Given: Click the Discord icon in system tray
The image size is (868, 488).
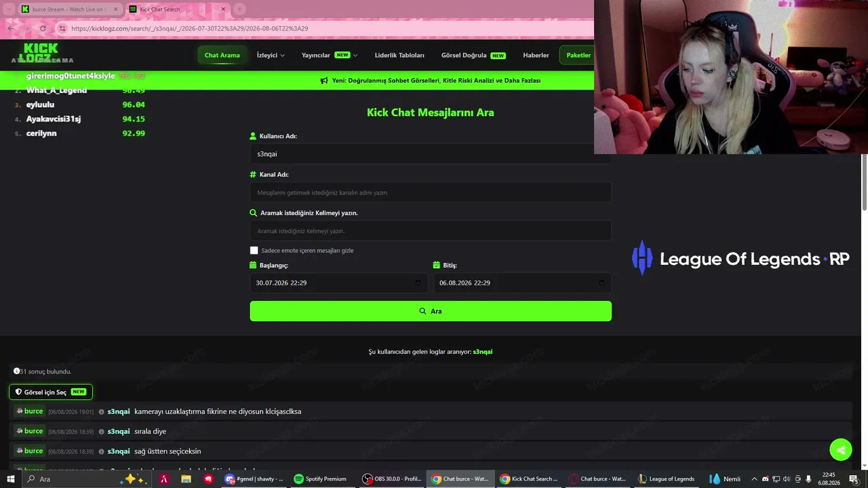Looking at the screenshot, I should coord(766,479).
